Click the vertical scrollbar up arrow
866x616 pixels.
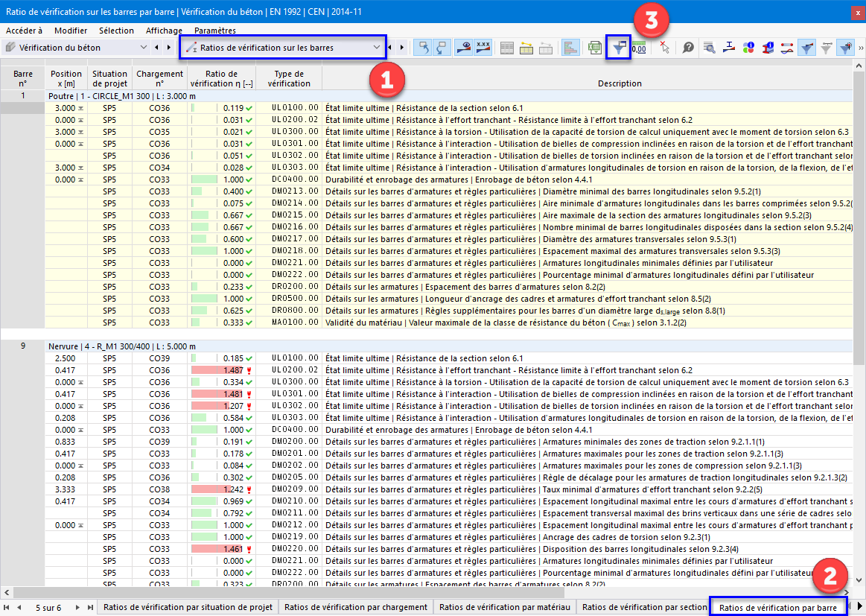(x=859, y=66)
